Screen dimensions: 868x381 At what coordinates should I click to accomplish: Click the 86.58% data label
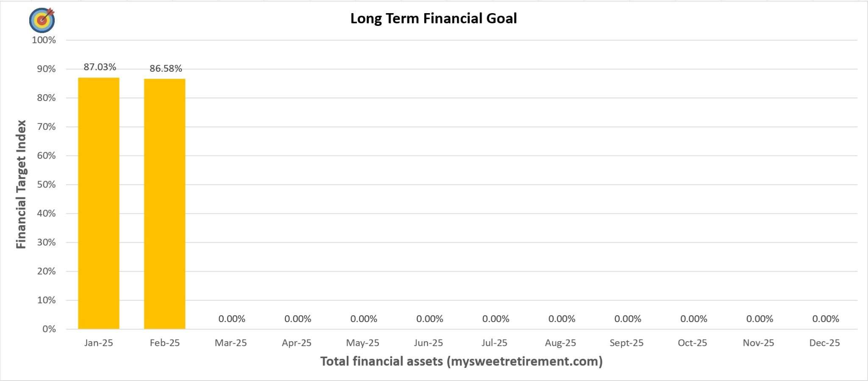(166, 68)
